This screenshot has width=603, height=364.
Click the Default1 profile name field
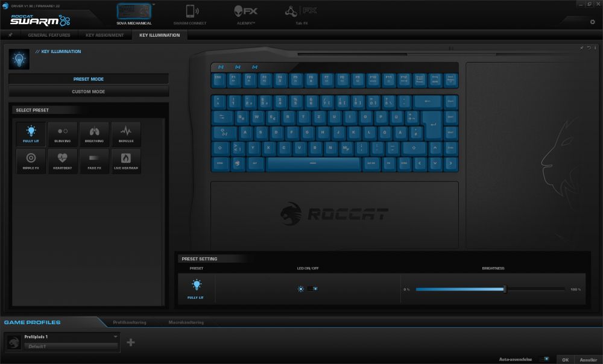[x=71, y=347]
